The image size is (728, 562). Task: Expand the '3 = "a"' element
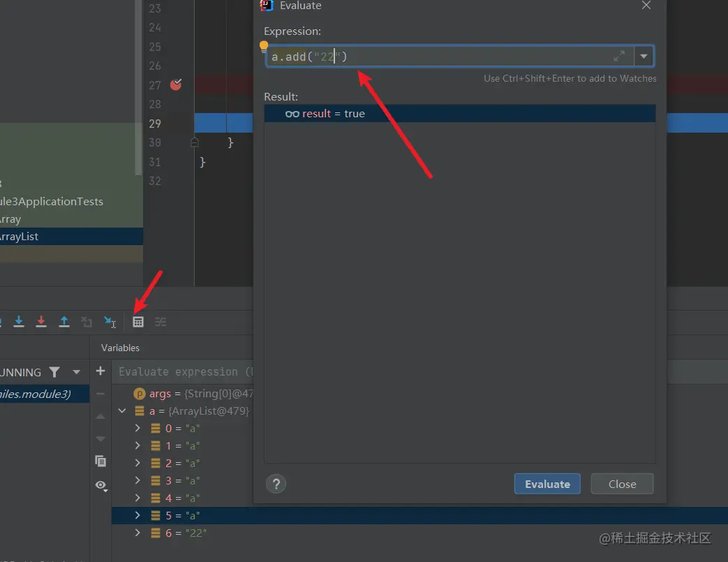(138, 480)
